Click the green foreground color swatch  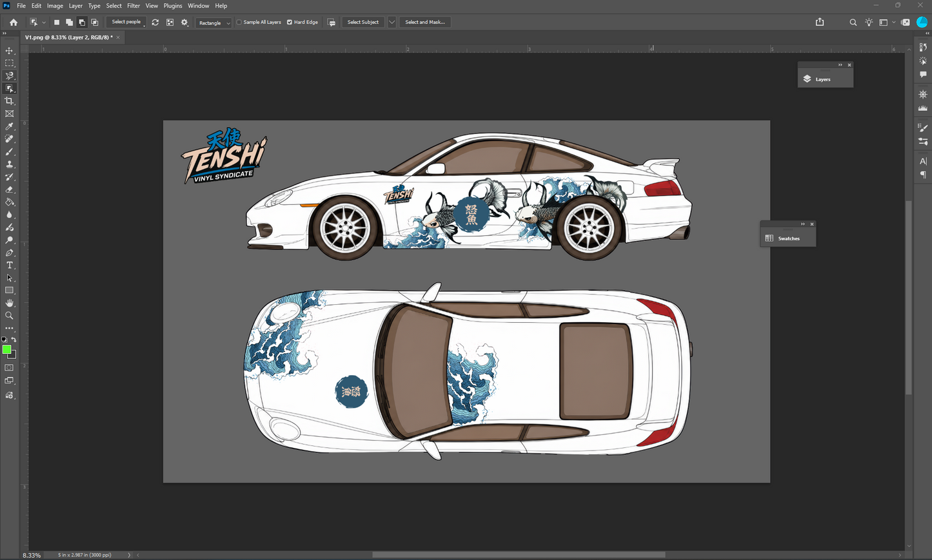pos(6,349)
